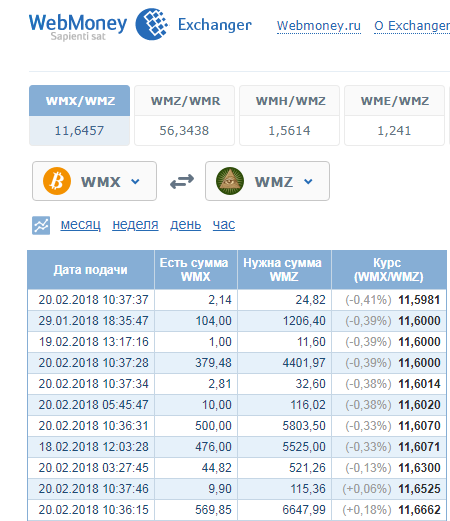Open the WMX currency dropdown
The image size is (450, 521).
click(x=94, y=181)
